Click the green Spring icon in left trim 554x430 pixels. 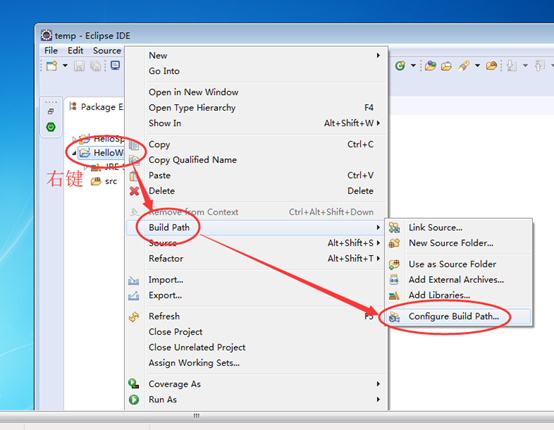coord(51,127)
